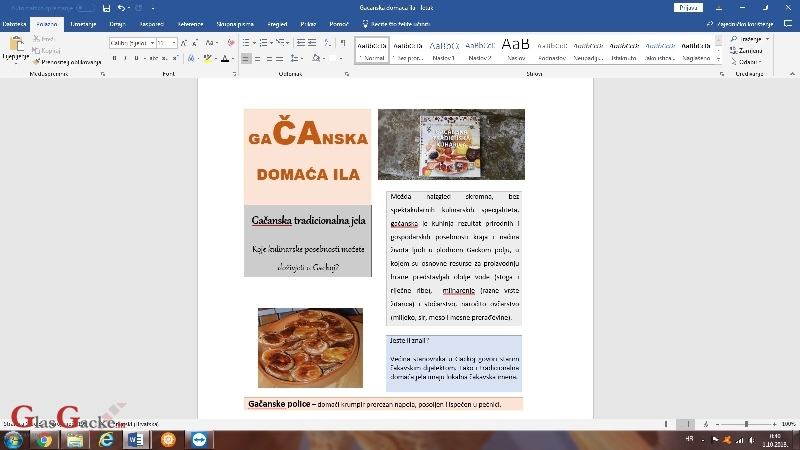Switch to the Reference tab
Image resolution: width=800 pixels, height=450 pixels.
(x=190, y=23)
